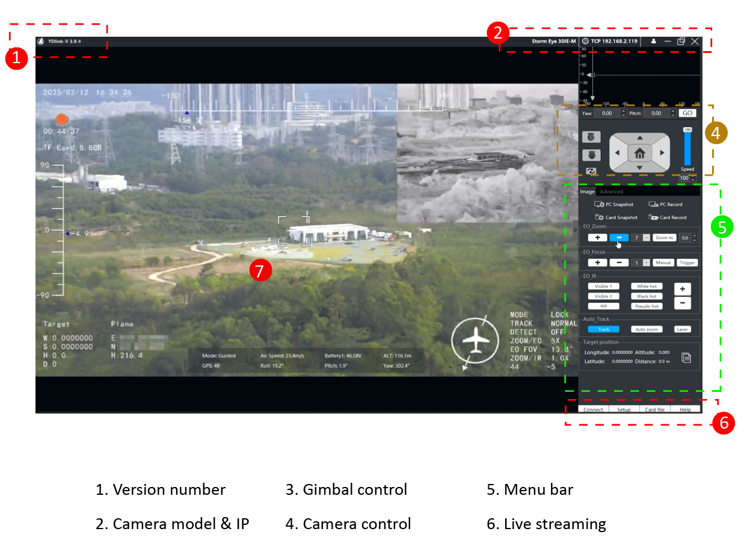
Task: Switch to PIP display mode
Action: [x=603, y=306]
